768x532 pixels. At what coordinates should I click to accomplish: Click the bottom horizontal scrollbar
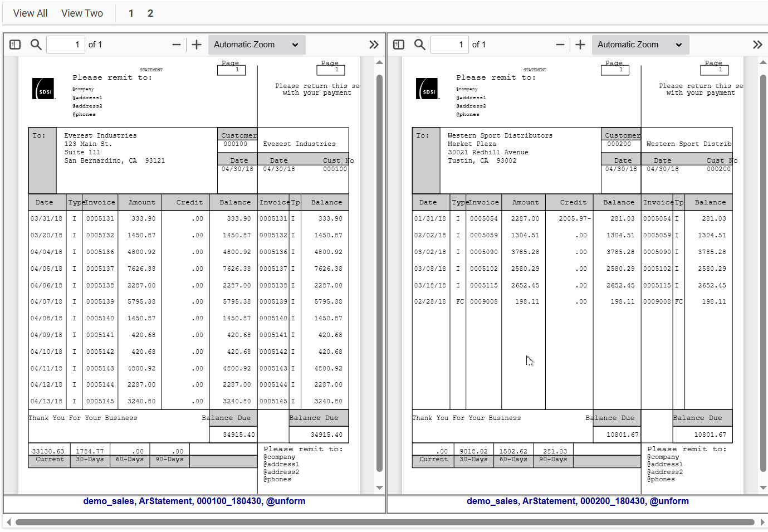pyautogui.click(x=385, y=523)
